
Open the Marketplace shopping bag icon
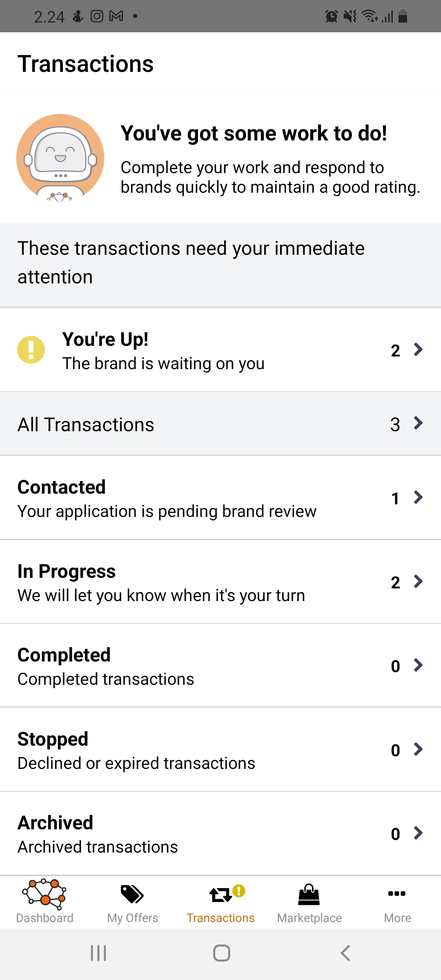tap(309, 894)
